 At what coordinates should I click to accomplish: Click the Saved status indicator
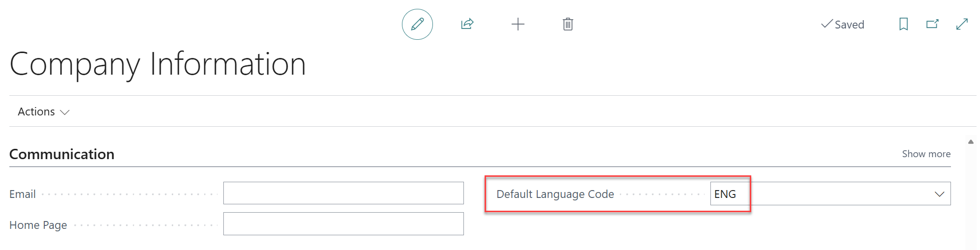pos(843,24)
